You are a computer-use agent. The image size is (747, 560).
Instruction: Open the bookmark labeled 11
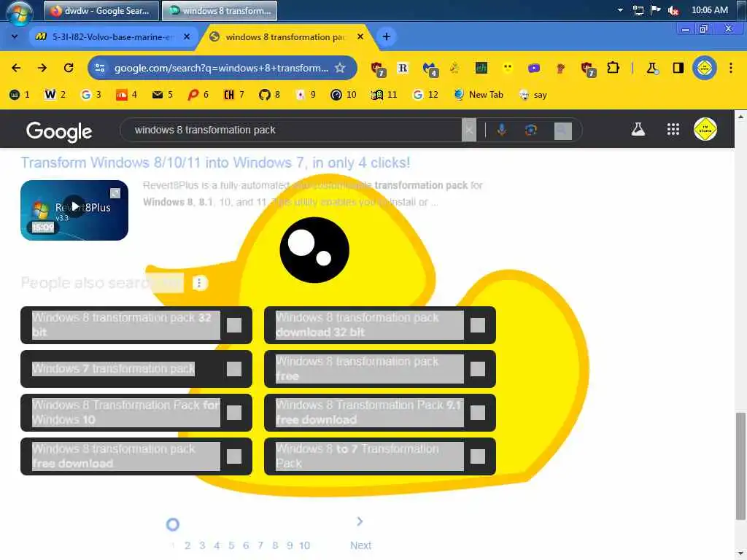(x=384, y=95)
